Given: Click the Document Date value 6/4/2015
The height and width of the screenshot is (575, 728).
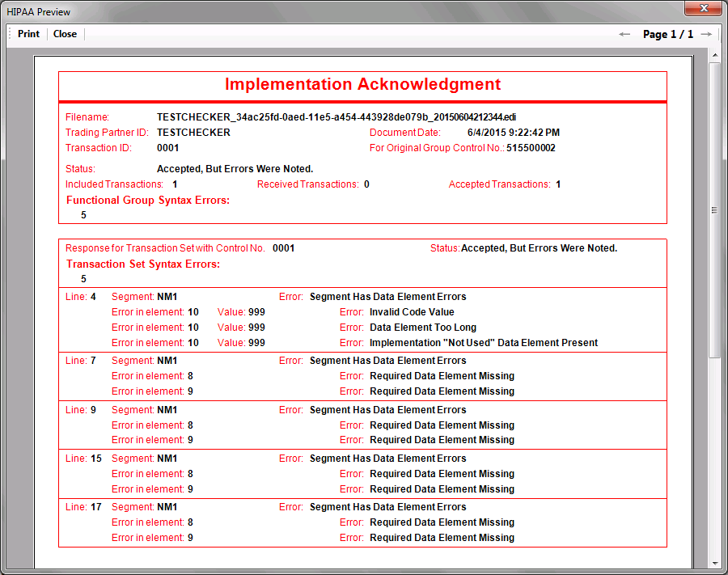Looking at the screenshot, I should tap(513, 133).
